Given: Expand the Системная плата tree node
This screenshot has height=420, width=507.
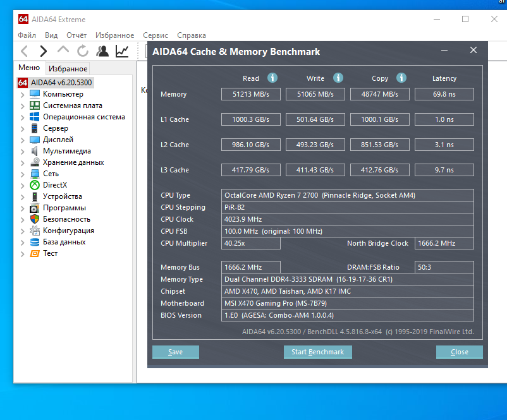Looking at the screenshot, I should pos(22,106).
